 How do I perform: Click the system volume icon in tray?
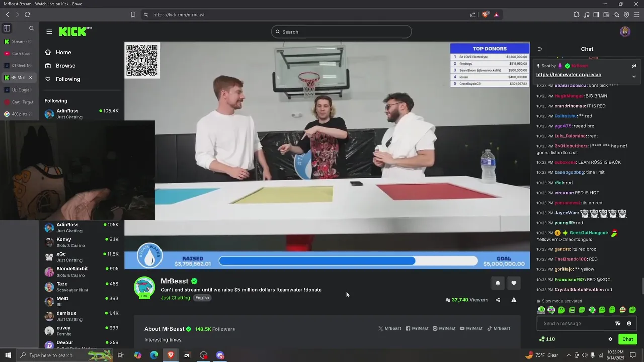[584, 355]
